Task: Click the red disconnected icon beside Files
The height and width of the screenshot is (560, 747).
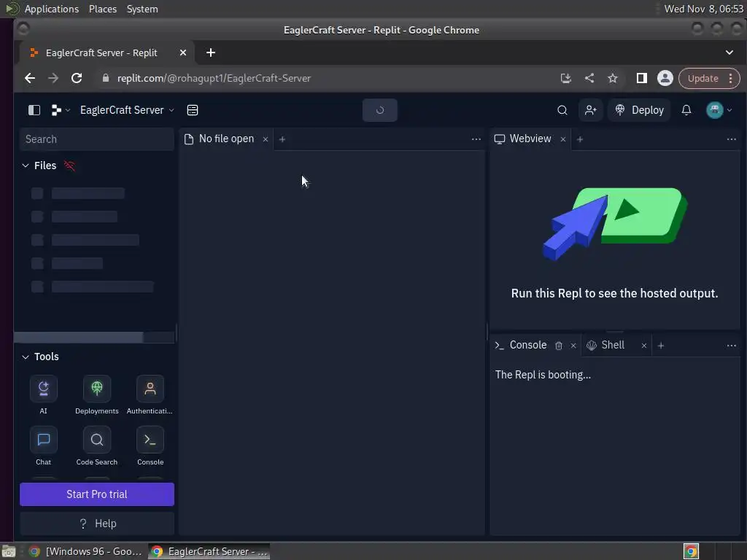Action: 69,166
